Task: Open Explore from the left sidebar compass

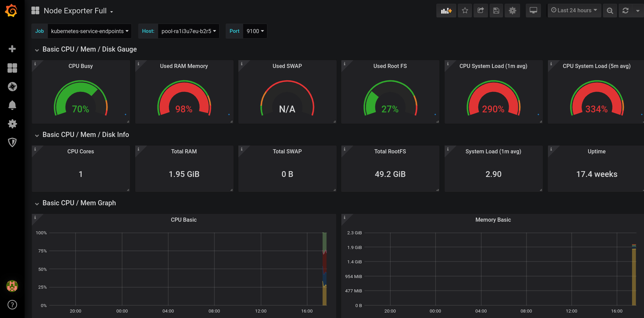Action: click(x=12, y=86)
